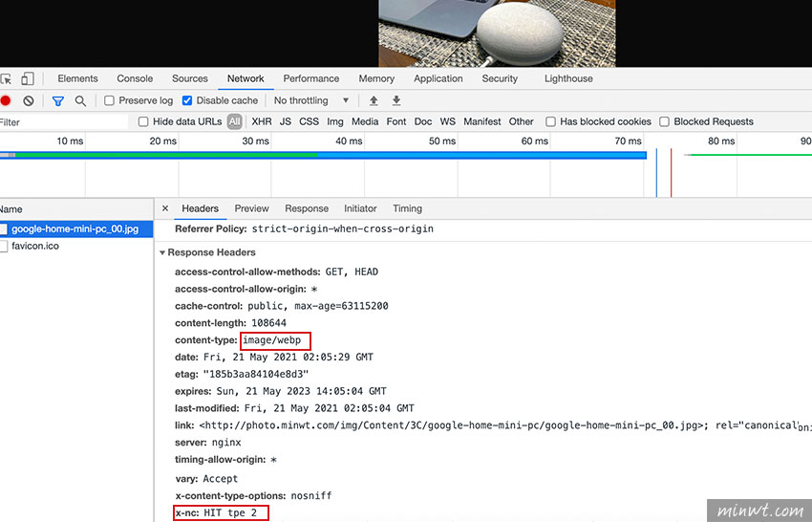Click the vary header value Accept

[x=220, y=479]
